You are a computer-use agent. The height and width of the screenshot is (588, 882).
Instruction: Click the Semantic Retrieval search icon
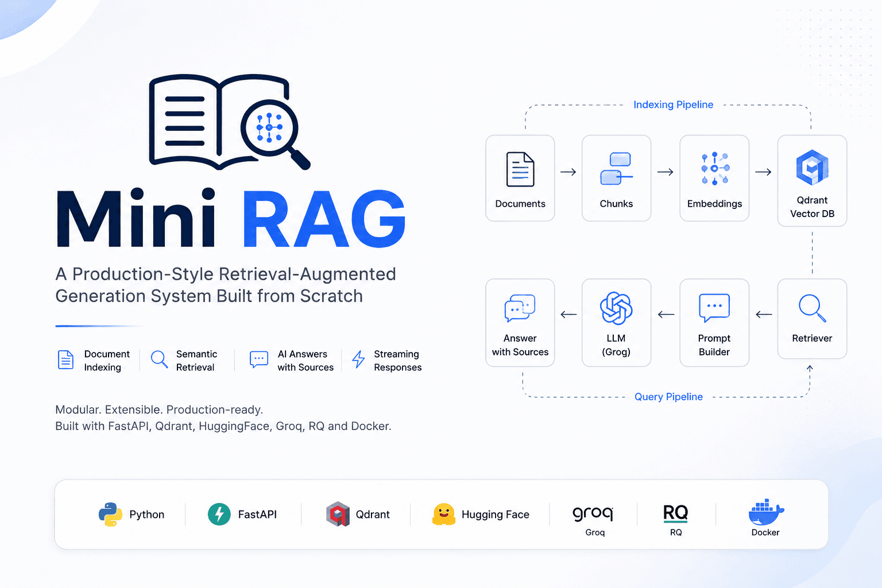[159, 359]
